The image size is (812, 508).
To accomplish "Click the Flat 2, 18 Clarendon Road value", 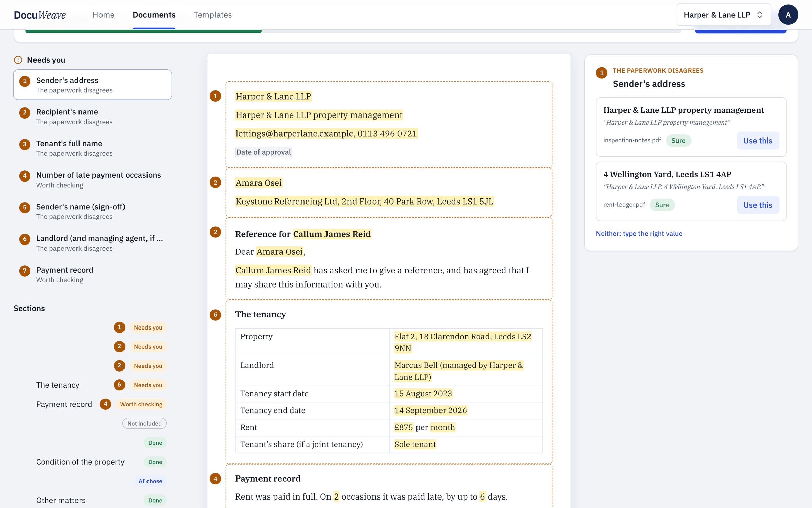I will pos(463,342).
